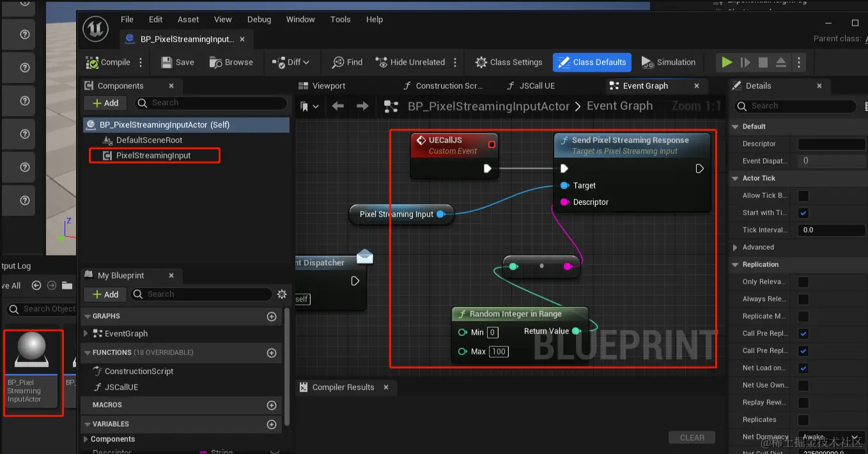
Task: Click the Stop playback button
Action: [x=763, y=63]
